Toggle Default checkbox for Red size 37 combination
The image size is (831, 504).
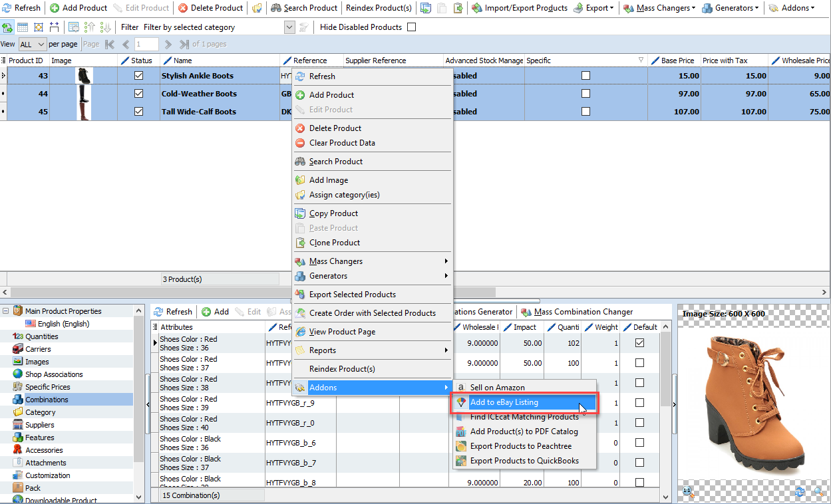click(x=639, y=363)
